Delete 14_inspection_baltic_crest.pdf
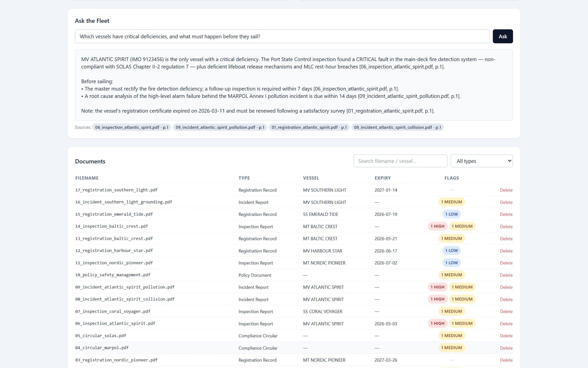Screen dimensions: 588x368 [506, 226]
